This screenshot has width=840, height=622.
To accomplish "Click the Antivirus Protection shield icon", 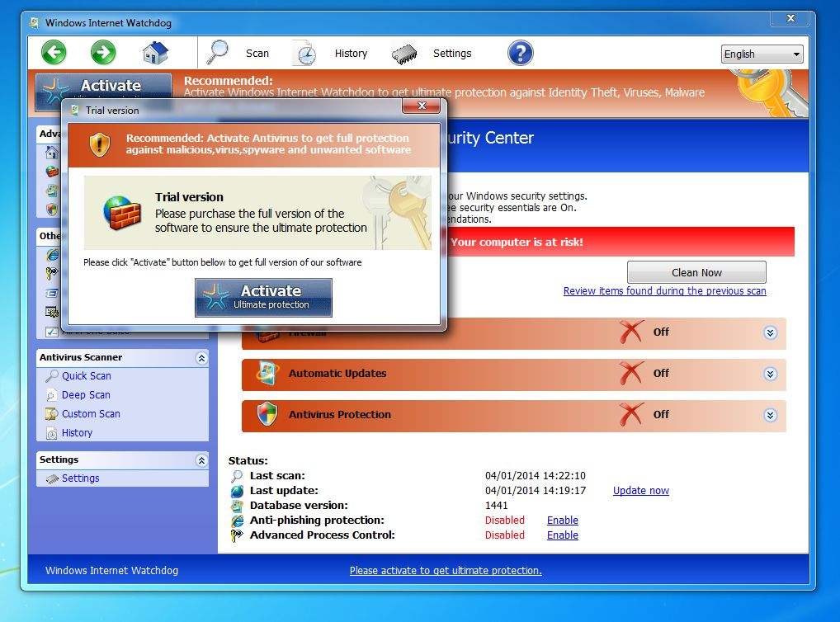I will pyautogui.click(x=267, y=414).
